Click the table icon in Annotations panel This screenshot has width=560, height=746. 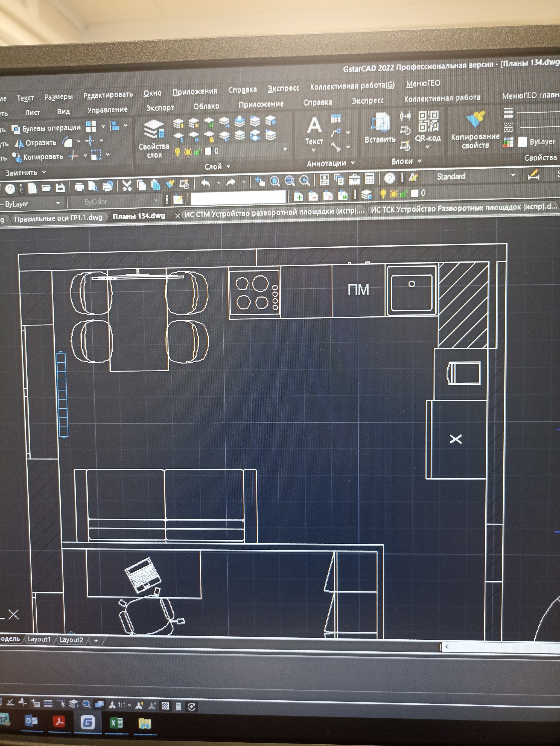click(336, 119)
